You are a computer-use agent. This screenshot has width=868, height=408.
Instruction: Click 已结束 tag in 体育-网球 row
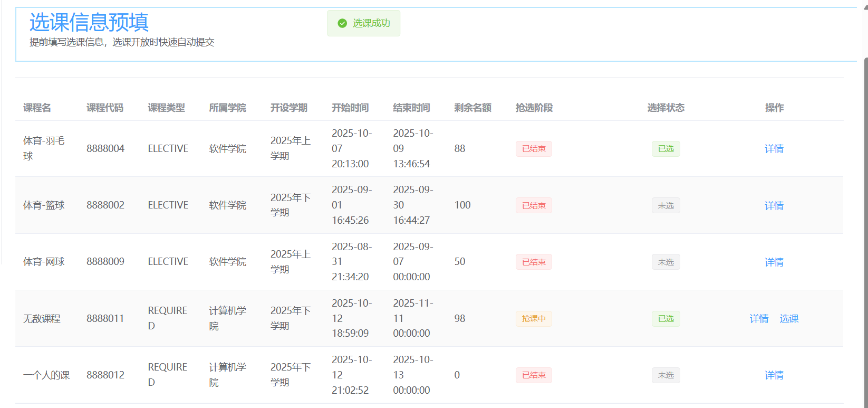[x=534, y=262]
